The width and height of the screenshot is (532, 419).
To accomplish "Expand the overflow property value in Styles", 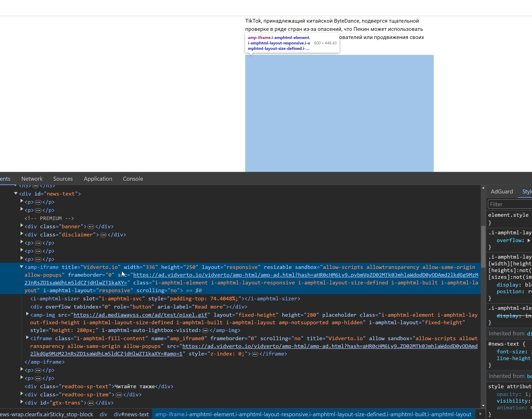I will [529, 240].
